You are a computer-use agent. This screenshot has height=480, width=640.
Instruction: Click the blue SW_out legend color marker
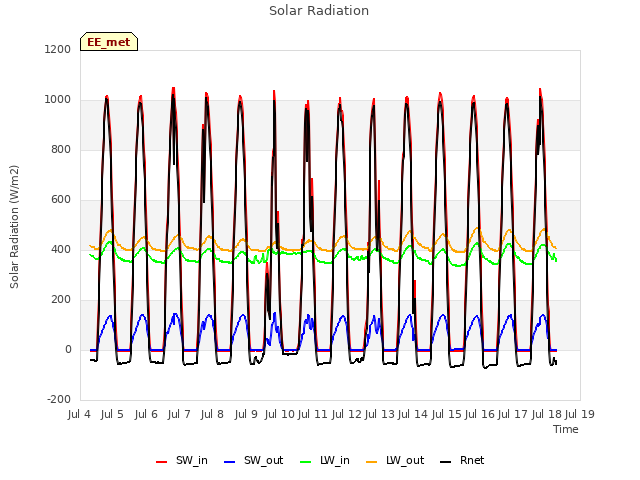tap(230, 462)
